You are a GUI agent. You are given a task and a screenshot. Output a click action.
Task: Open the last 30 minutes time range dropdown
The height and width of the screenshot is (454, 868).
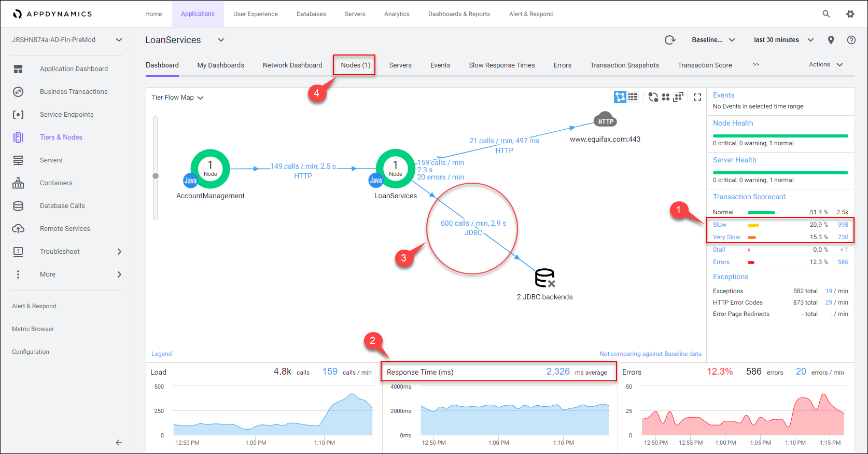[783, 40]
